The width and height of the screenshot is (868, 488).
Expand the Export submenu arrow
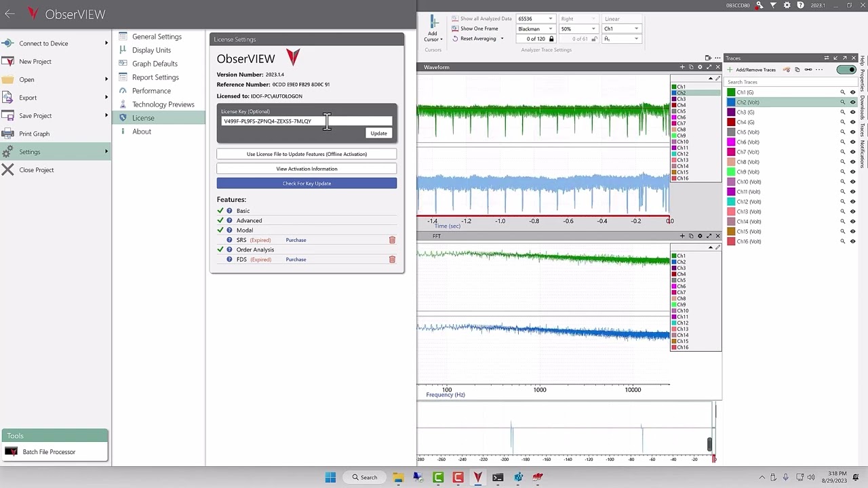(x=106, y=98)
